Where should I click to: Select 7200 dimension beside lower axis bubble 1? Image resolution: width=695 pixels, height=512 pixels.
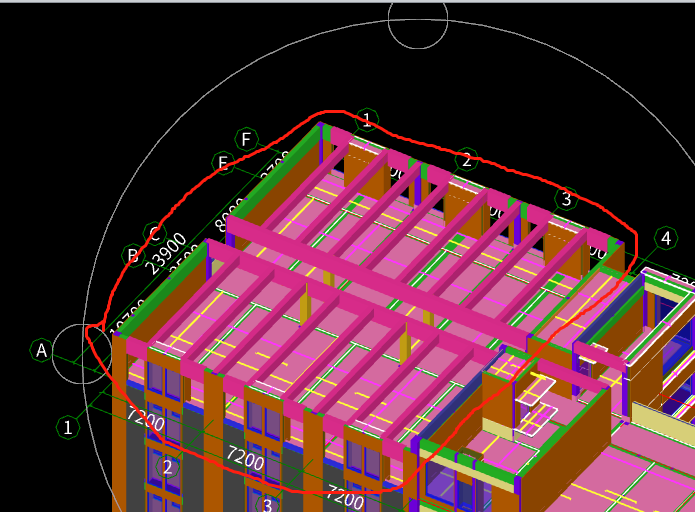[146, 419]
